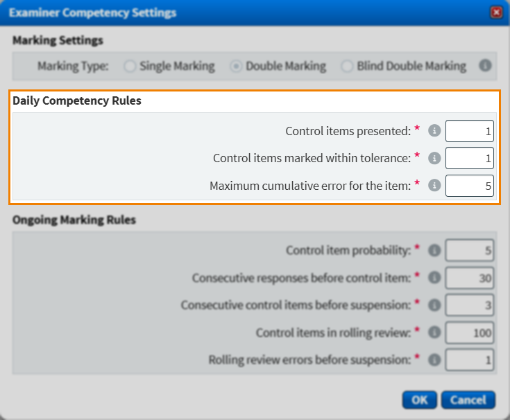Close the Examiner Competency Settings dialog
Image resolution: width=510 pixels, height=420 pixels.
tap(495, 12)
